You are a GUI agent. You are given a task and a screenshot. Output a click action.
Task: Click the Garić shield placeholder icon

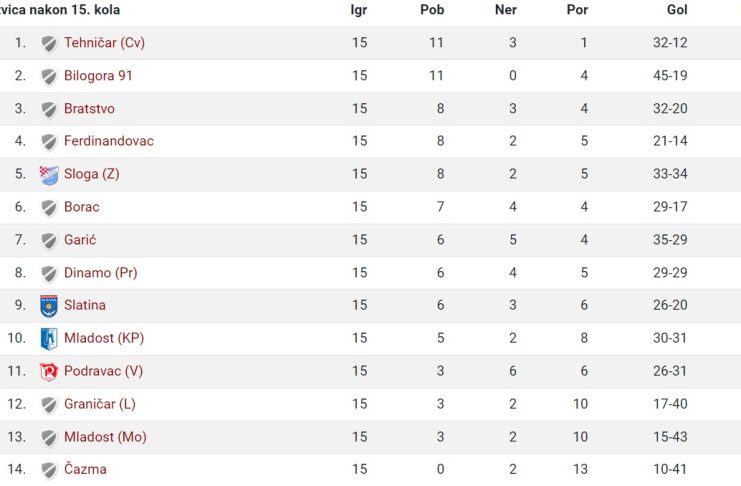coord(49,241)
